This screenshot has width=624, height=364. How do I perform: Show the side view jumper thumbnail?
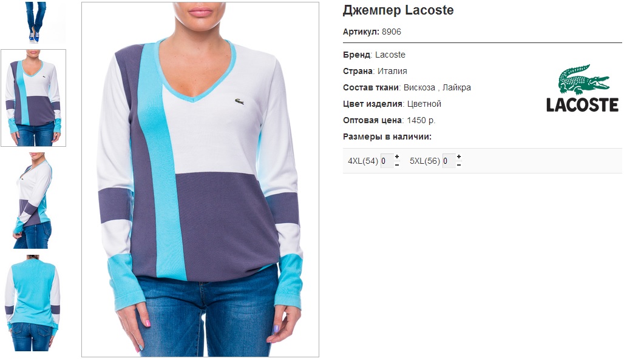pyautogui.click(x=33, y=200)
